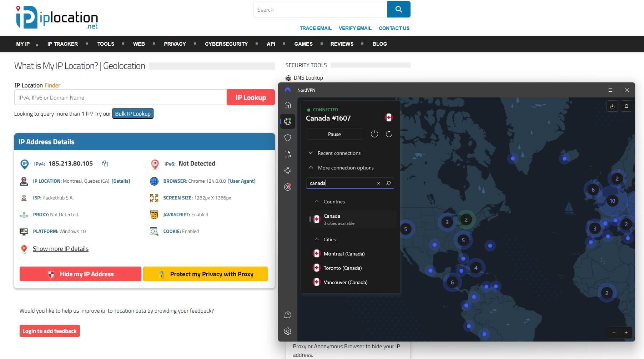Viewport: 644px width, 359px height.
Task: Open IP TRACKER menu
Action: tap(62, 44)
